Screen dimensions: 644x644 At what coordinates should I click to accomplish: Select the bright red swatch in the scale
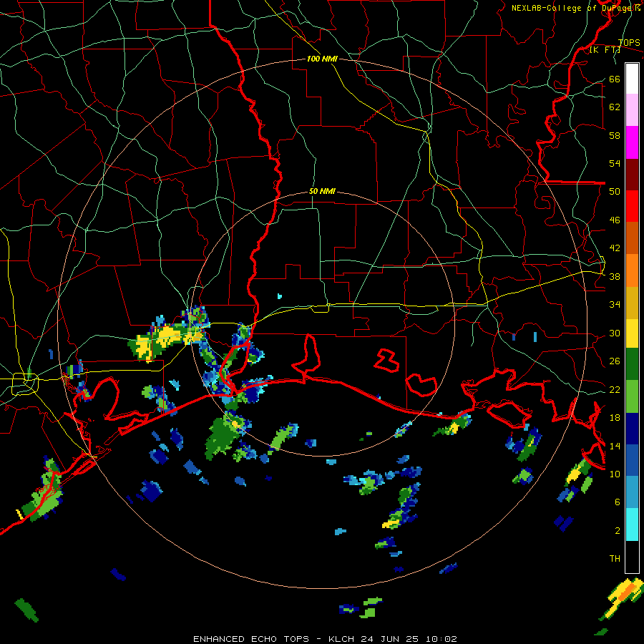click(x=632, y=206)
